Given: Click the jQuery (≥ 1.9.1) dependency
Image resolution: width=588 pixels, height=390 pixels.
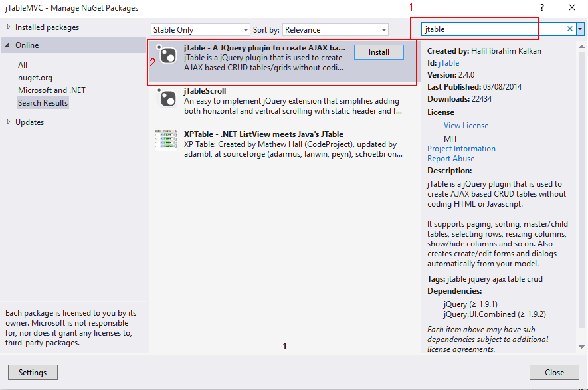Looking at the screenshot, I should 470,304.
